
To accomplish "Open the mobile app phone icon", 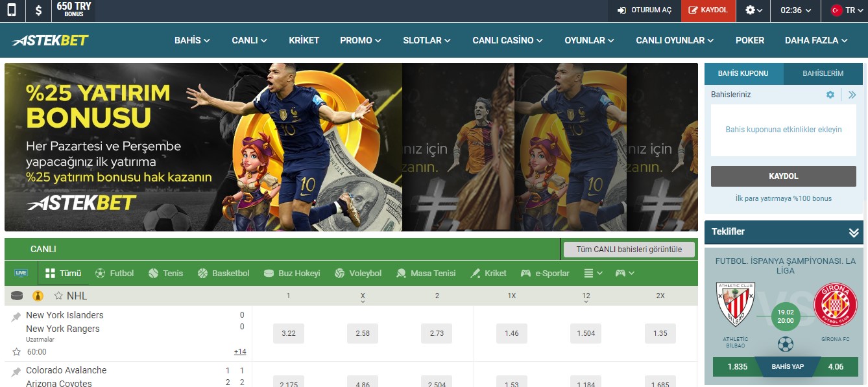I will point(12,10).
